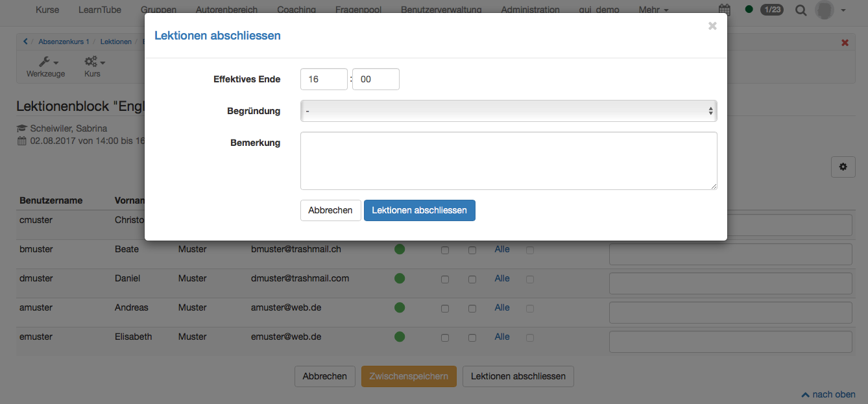This screenshot has width=868, height=404.
Task: Open the calendar icon in top bar
Action: [725, 10]
